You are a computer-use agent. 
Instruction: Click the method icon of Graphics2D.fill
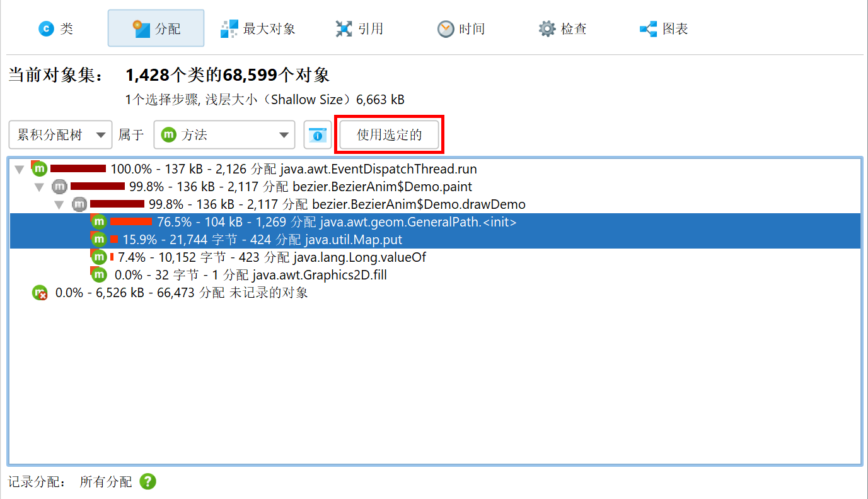tap(99, 274)
